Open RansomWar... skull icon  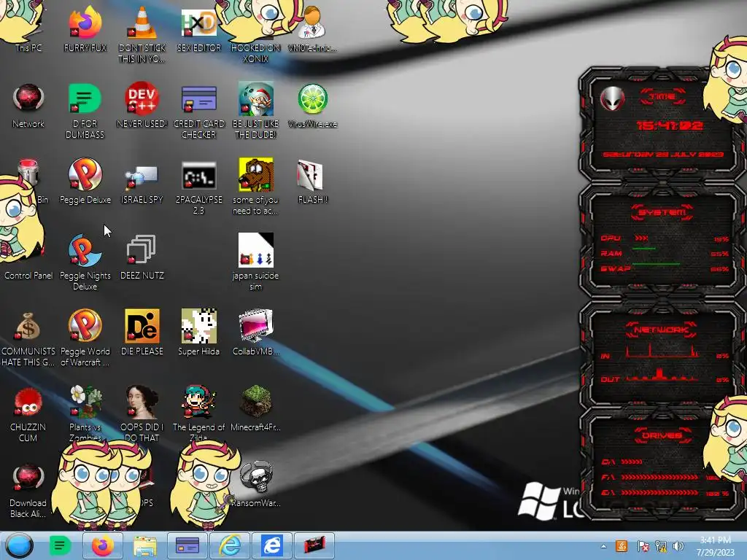pos(255,484)
